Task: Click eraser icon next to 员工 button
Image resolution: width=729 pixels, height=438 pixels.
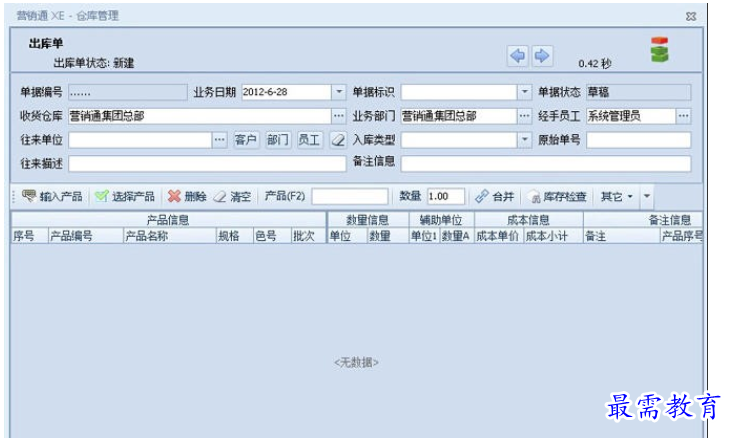Action: (x=338, y=140)
